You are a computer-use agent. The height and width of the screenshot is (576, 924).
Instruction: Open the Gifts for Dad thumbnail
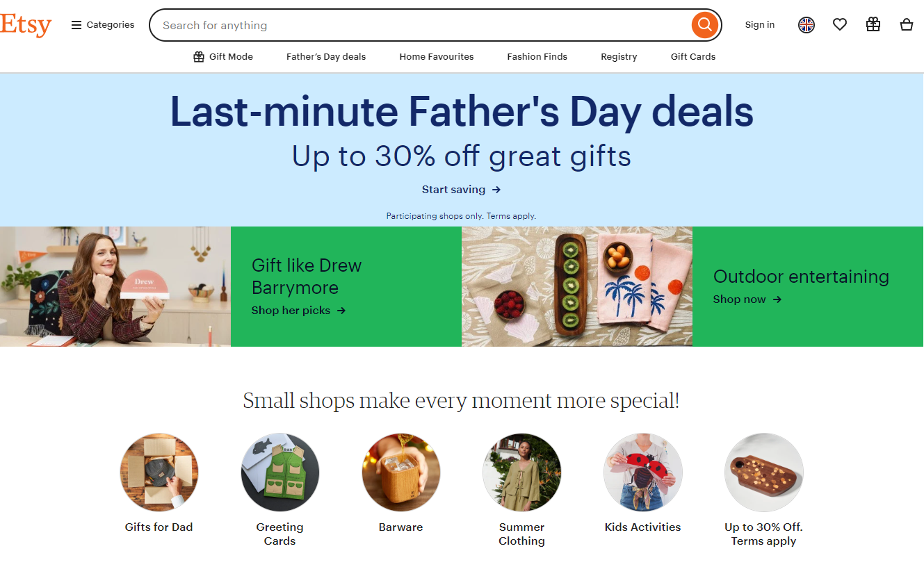(159, 472)
